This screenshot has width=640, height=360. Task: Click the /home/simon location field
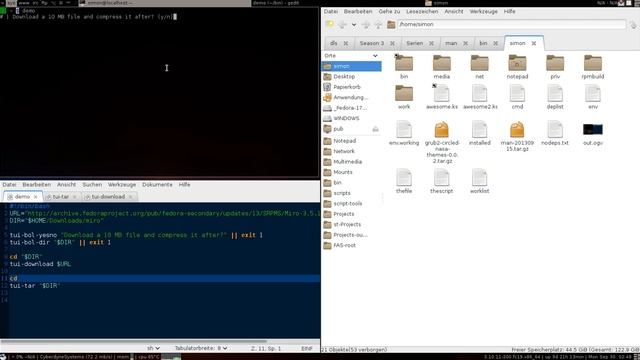[511, 24]
